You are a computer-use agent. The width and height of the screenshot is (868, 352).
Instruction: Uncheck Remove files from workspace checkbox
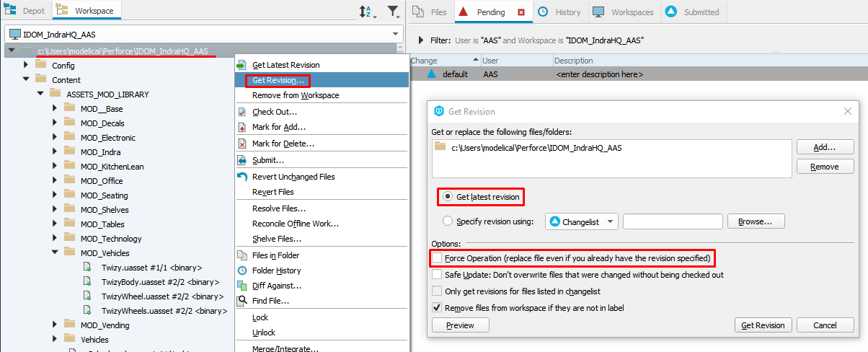(437, 308)
